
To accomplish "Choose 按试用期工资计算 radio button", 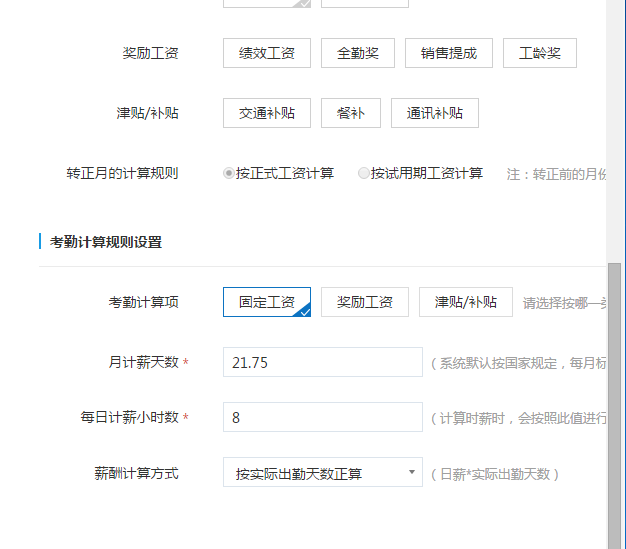I will coord(363,173).
